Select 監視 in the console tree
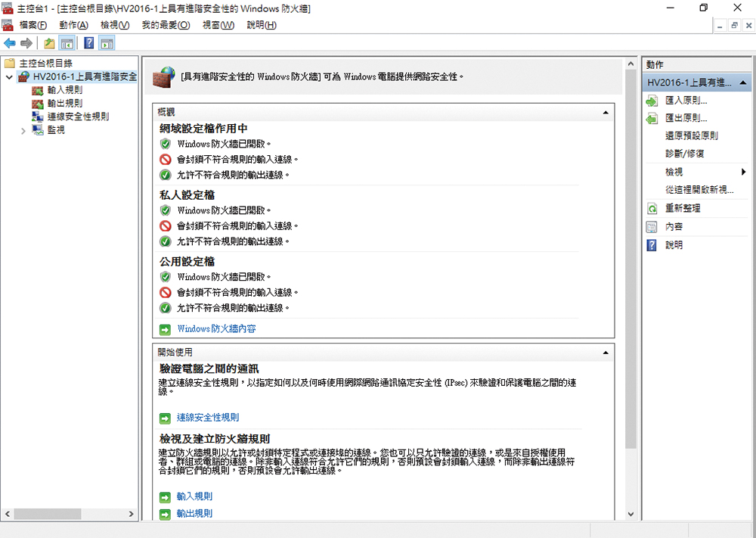The height and width of the screenshot is (538, 756). tap(56, 130)
